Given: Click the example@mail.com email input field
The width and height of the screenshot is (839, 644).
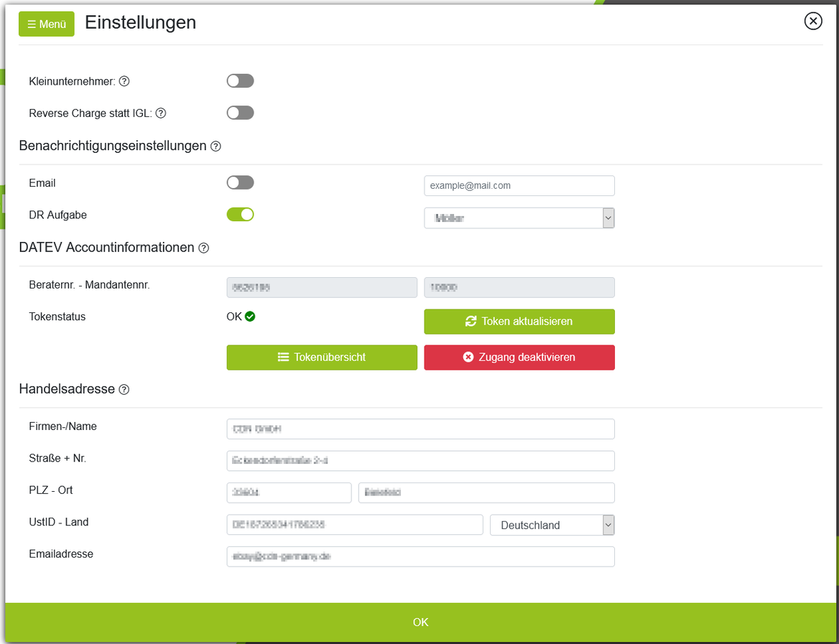Looking at the screenshot, I should (519, 185).
